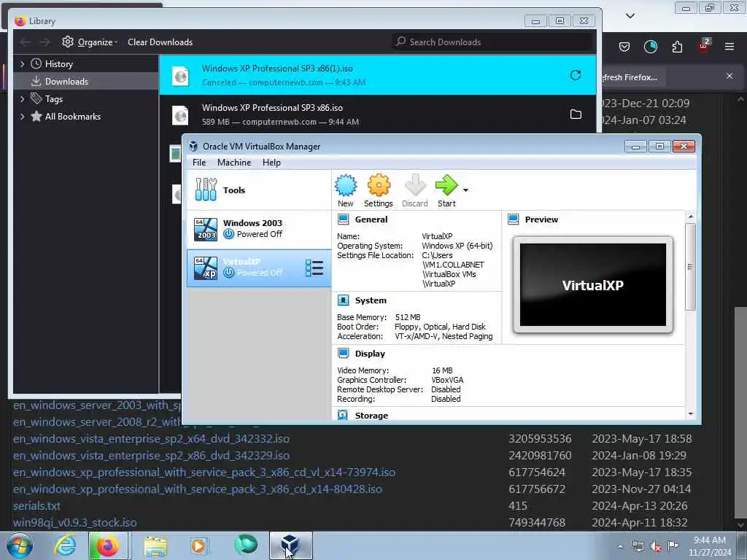The height and width of the screenshot is (560, 747).
Task: Expand the History tree item
Action: (22, 63)
